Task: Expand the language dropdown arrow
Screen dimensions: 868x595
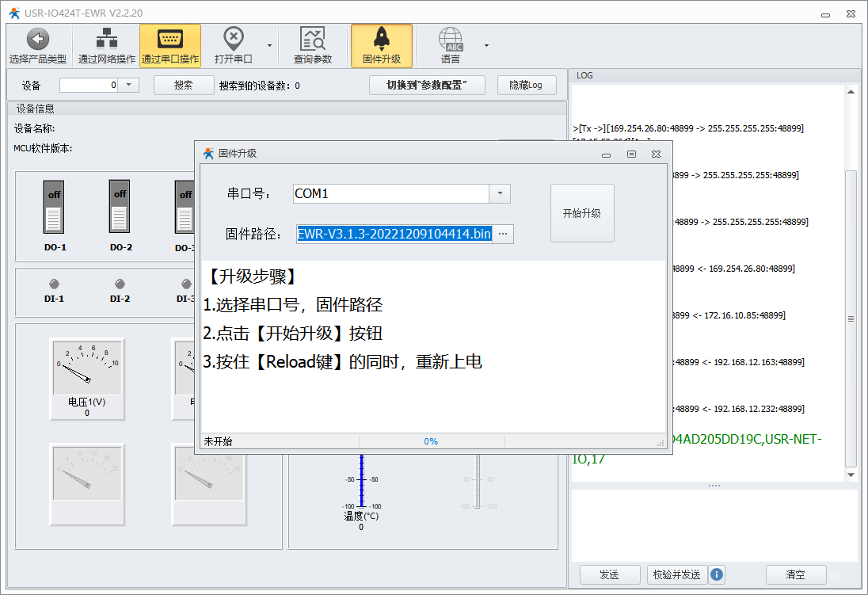Action: [486, 46]
